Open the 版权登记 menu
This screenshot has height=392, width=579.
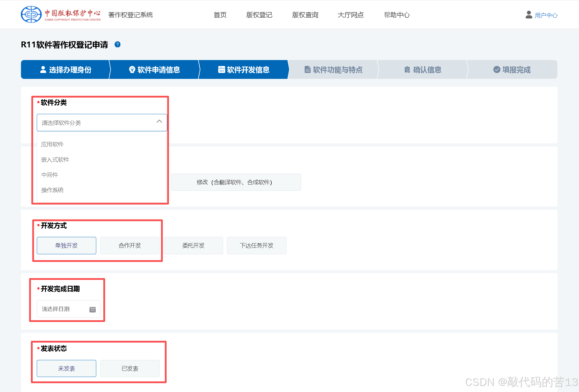point(259,15)
